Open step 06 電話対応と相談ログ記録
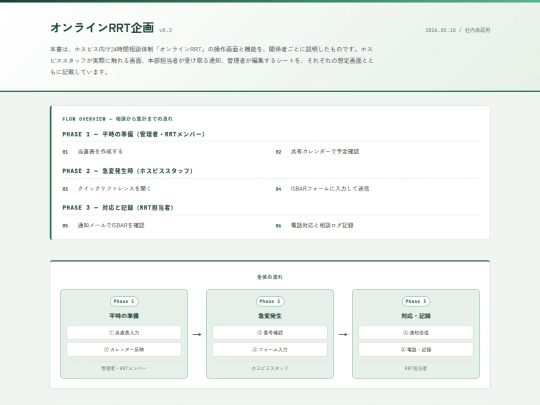Screen dimensions: 540x405 [x=314, y=226]
